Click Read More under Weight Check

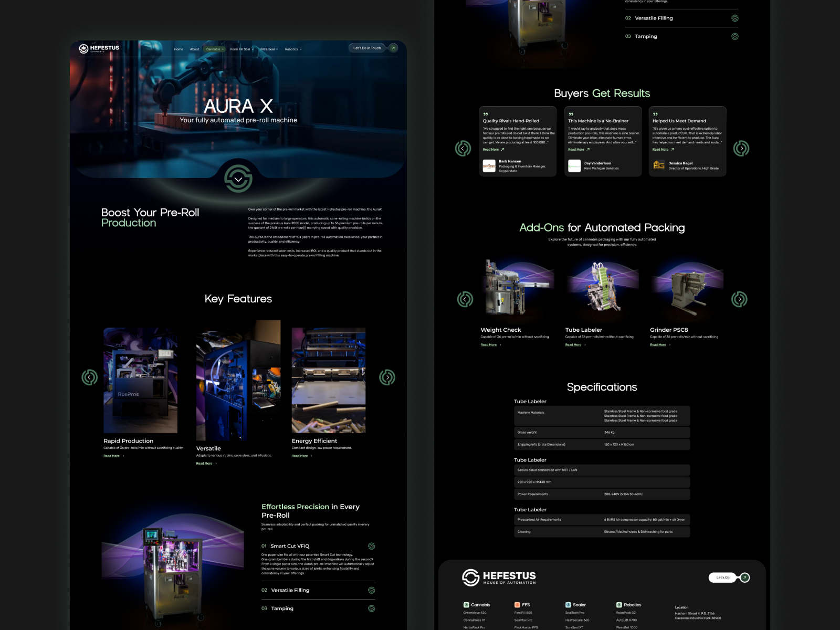(x=489, y=345)
